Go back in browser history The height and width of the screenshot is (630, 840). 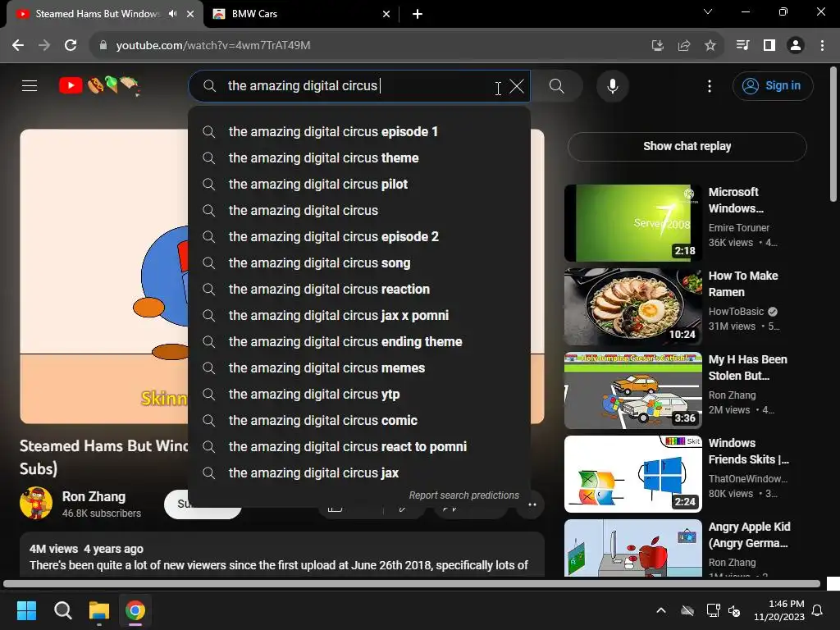click(x=18, y=46)
